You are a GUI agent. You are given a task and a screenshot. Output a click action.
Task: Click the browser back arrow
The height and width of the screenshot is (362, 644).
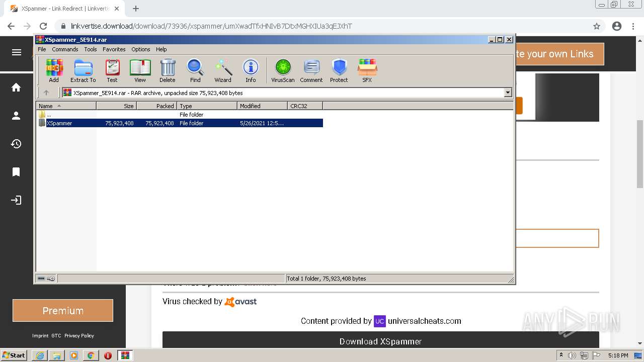(11, 26)
